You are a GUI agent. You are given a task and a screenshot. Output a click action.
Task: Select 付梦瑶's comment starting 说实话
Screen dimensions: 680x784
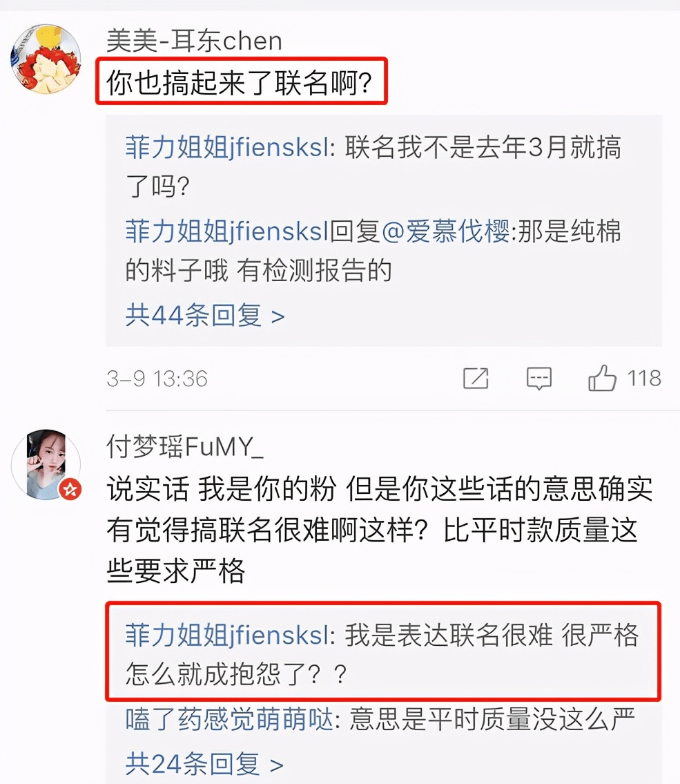[379, 530]
